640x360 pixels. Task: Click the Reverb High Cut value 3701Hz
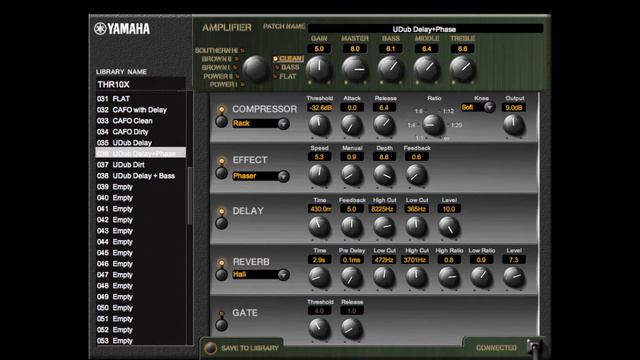[415, 260]
